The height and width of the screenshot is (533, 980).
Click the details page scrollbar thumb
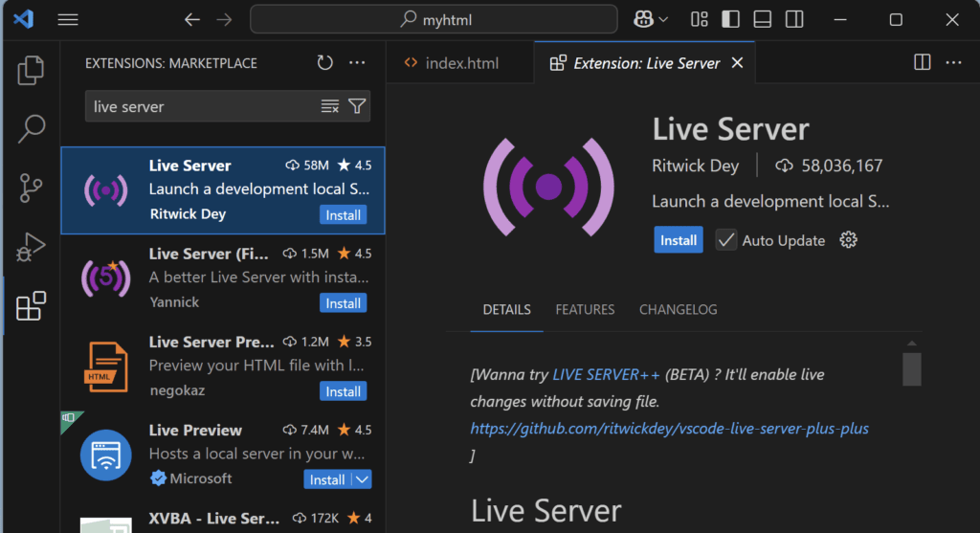912,369
